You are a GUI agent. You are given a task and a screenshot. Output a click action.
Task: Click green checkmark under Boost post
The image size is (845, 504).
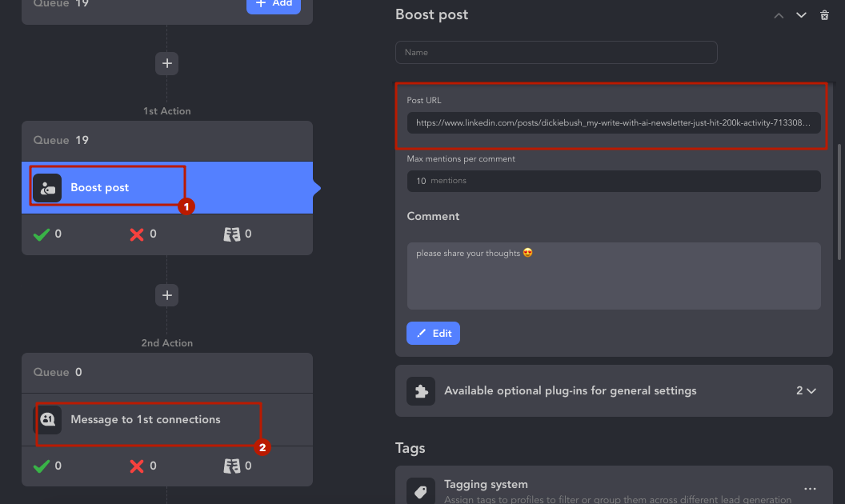(42, 234)
